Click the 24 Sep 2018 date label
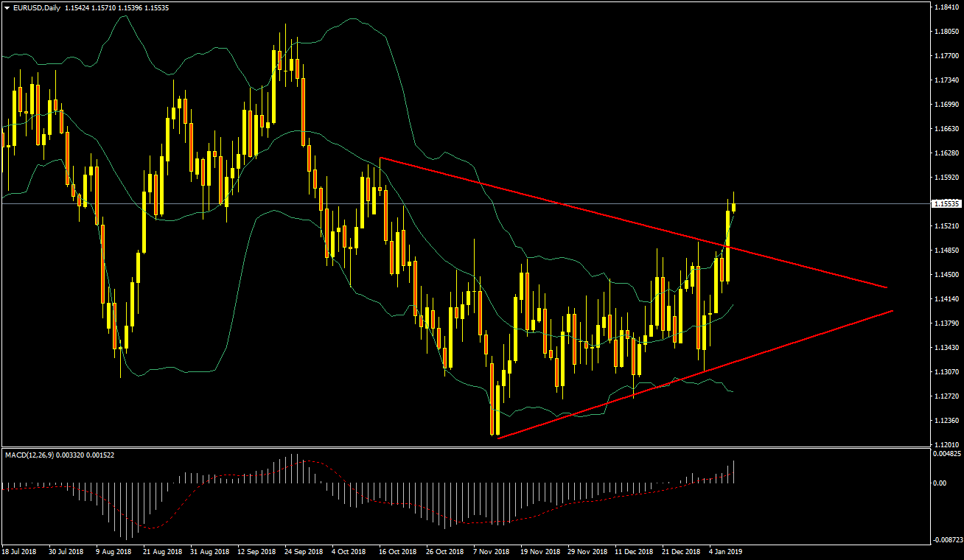Screen dimensions: 964x560 (x=303, y=551)
